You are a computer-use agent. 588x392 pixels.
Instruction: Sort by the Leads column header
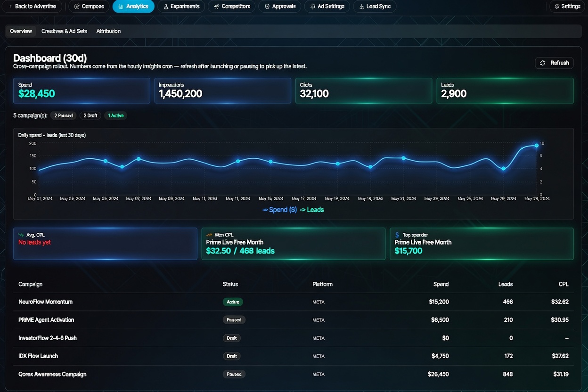coord(506,284)
